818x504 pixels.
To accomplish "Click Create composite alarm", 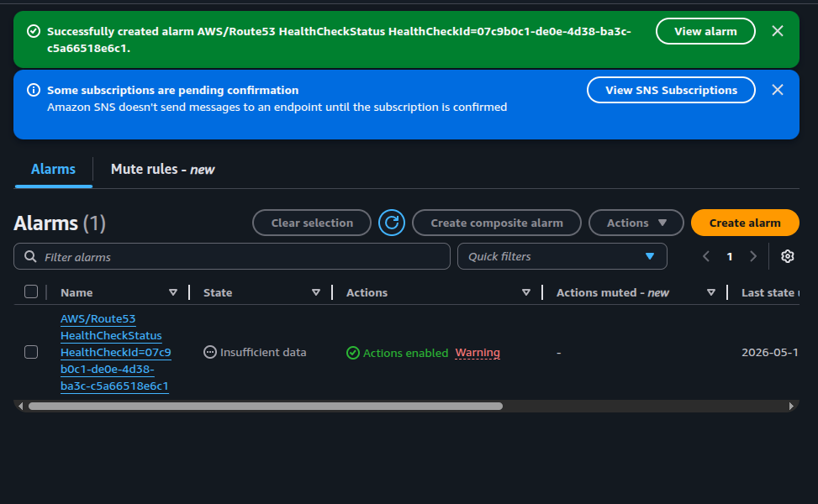I will click(x=497, y=223).
